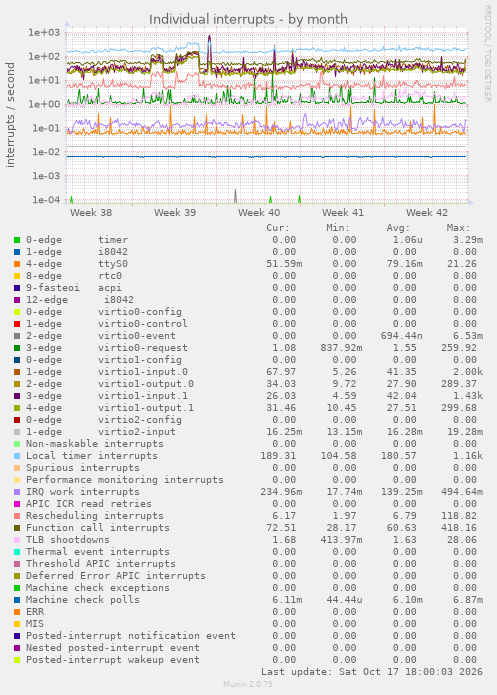Screen dimensions: 497x695
Task: Click the 'Last update' timestamp text
Action: point(372,672)
